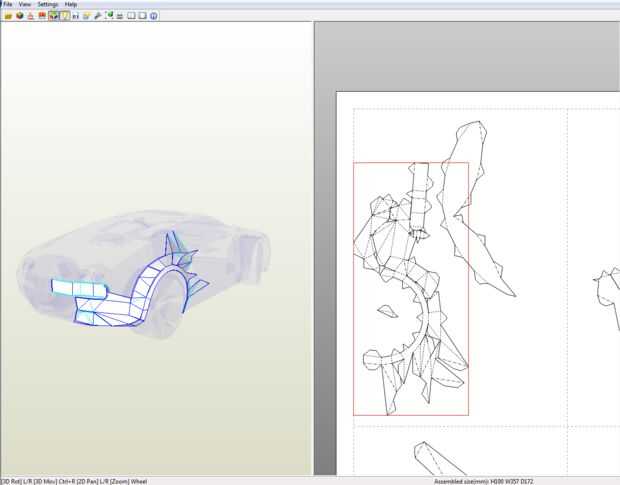Click the mouse-controls hint in status bar
This screenshot has height=485, width=620.
click(x=74, y=481)
